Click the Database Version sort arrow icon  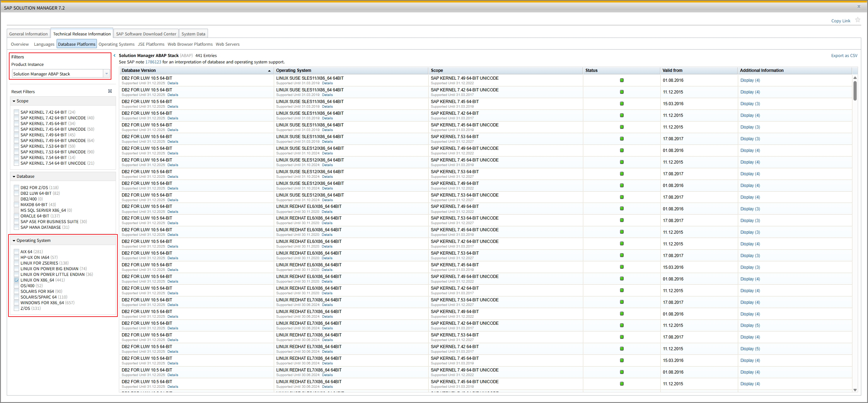pyautogui.click(x=269, y=71)
